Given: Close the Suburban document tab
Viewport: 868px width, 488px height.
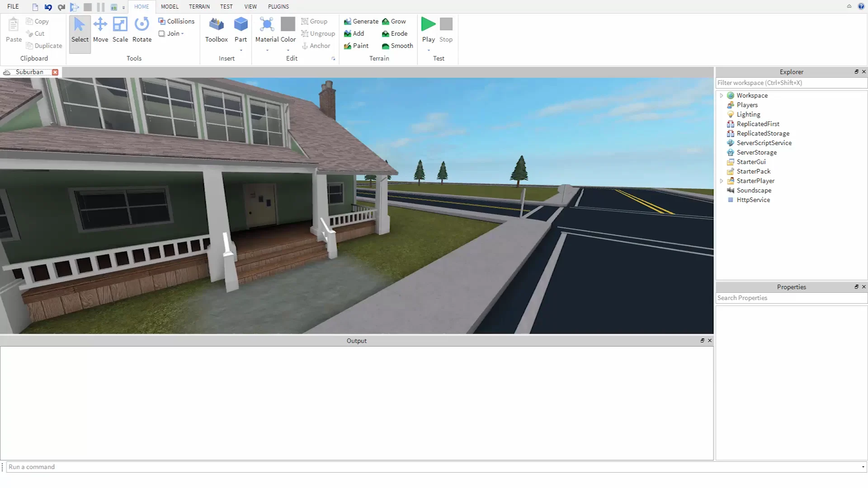Looking at the screenshot, I should point(55,72).
